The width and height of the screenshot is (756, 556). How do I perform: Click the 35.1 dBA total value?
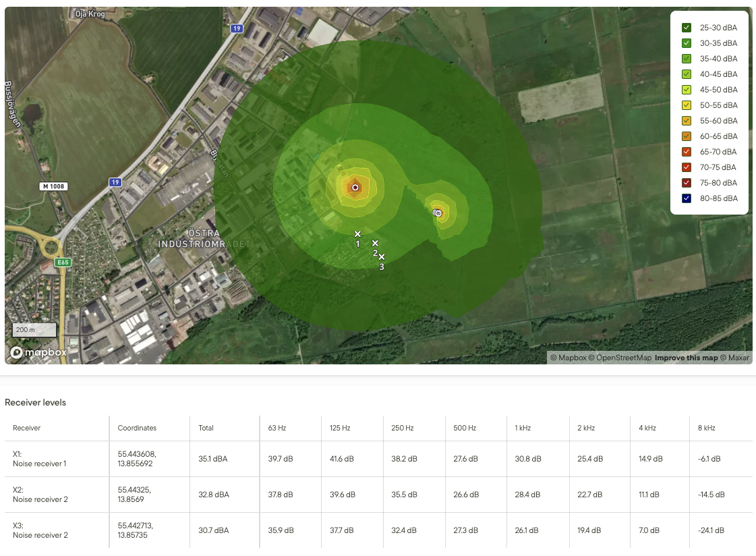click(212, 459)
